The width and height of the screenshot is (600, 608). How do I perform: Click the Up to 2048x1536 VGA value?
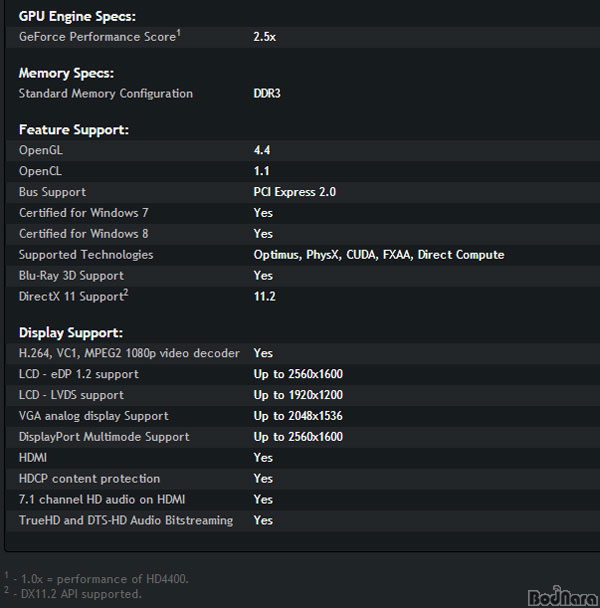pos(298,416)
